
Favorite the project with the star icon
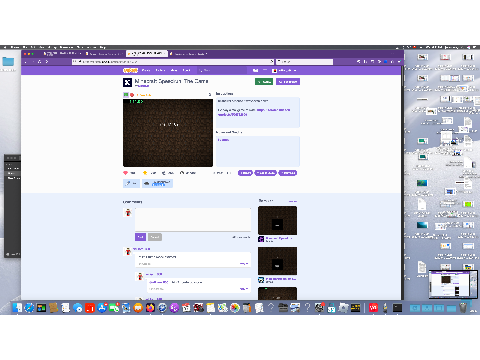145,173
